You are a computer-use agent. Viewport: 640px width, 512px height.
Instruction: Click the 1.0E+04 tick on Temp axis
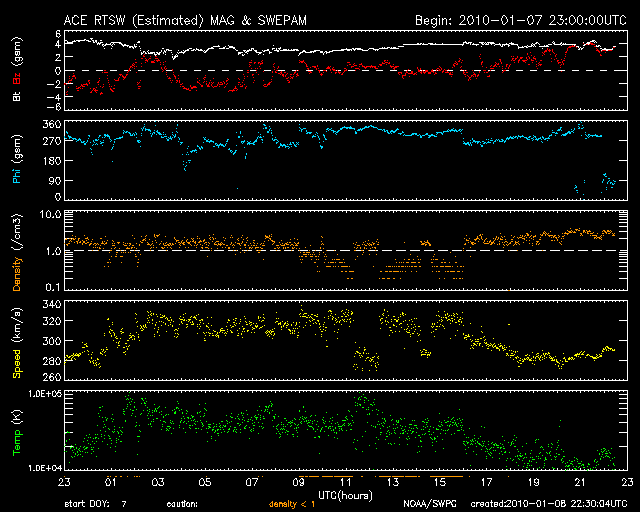pyautogui.click(x=45, y=468)
